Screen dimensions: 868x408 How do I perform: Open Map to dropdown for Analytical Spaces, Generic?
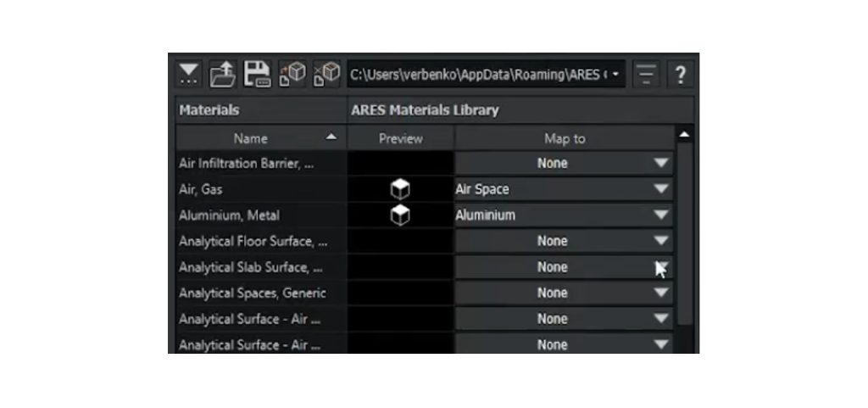[661, 293]
